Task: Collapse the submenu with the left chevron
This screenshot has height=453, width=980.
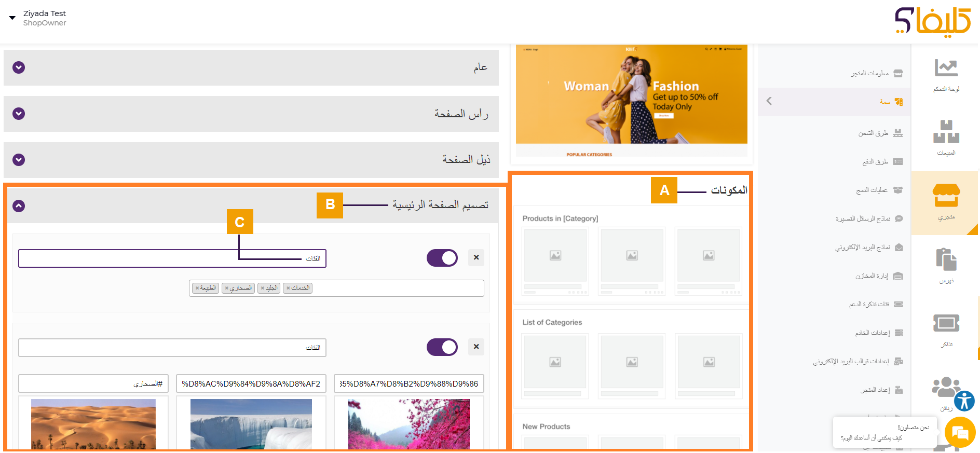Action: (769, 101)
